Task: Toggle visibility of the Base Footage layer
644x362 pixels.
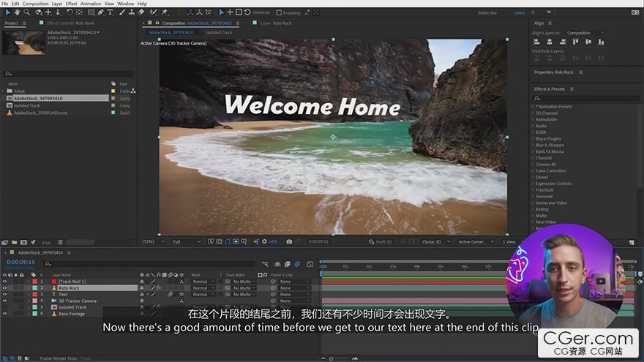Action: click(4, 314)
